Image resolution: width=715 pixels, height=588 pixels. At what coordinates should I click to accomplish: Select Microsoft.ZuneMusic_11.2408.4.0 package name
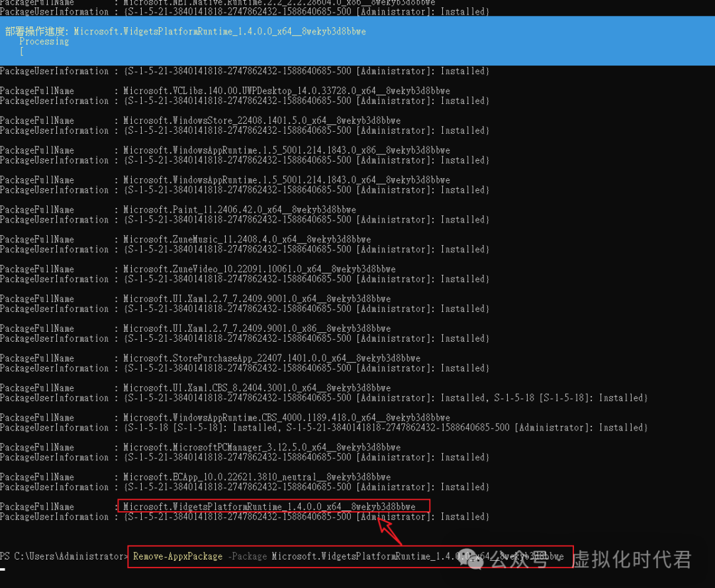[247, 239]
